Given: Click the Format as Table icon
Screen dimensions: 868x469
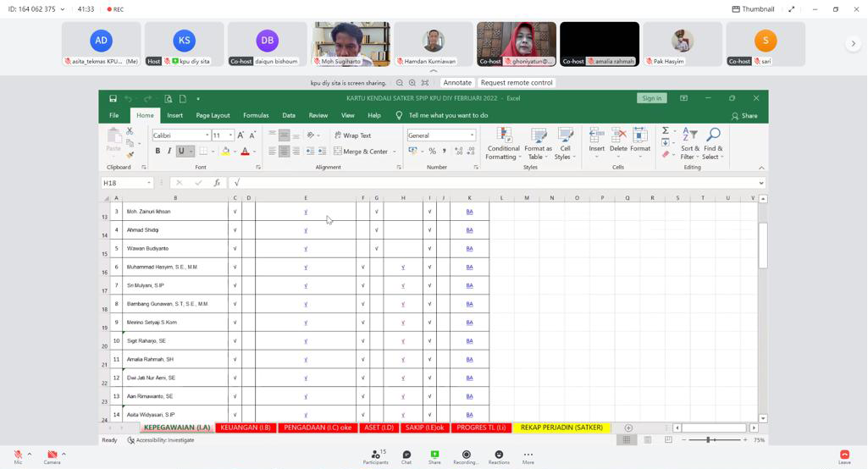Looking at the screenshot, I should coord(538,136).
